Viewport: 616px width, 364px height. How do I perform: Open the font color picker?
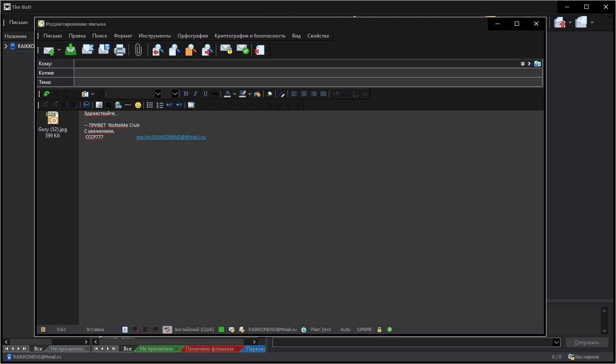[227, 94]
